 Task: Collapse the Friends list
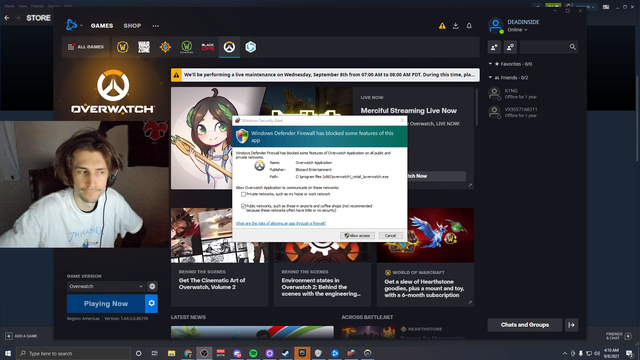pos(490,77)
